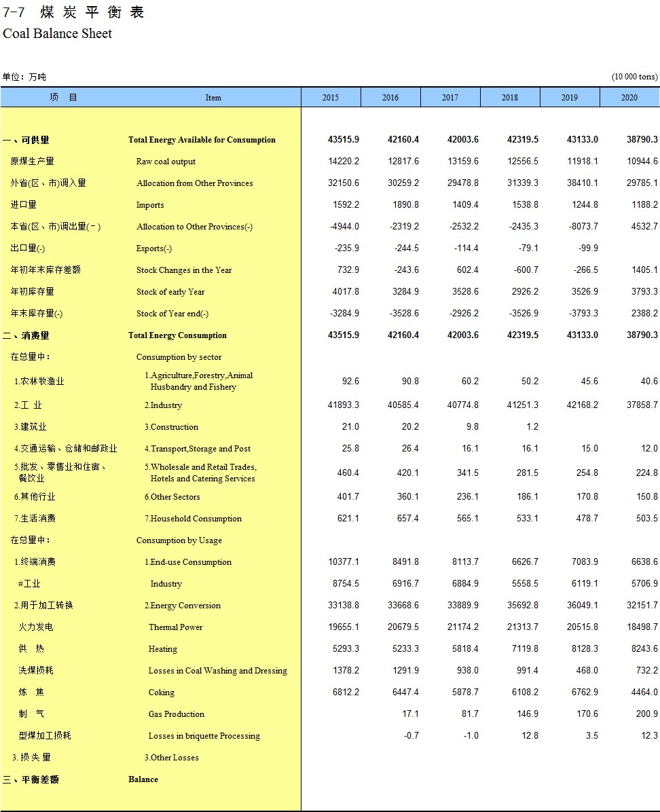Viewport: 660px width, 812px height.
Task: Click the '6.Other Sectors' label
Action: (x=172, y=497)
